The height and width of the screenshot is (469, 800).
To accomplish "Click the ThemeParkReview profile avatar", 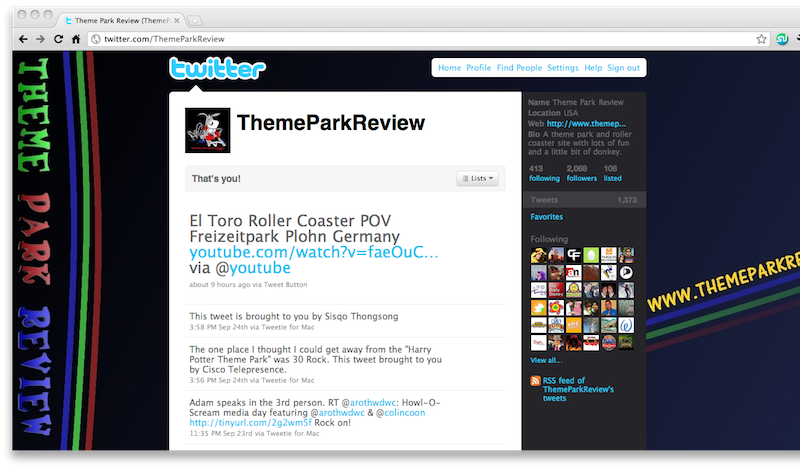I will (208, 130).
